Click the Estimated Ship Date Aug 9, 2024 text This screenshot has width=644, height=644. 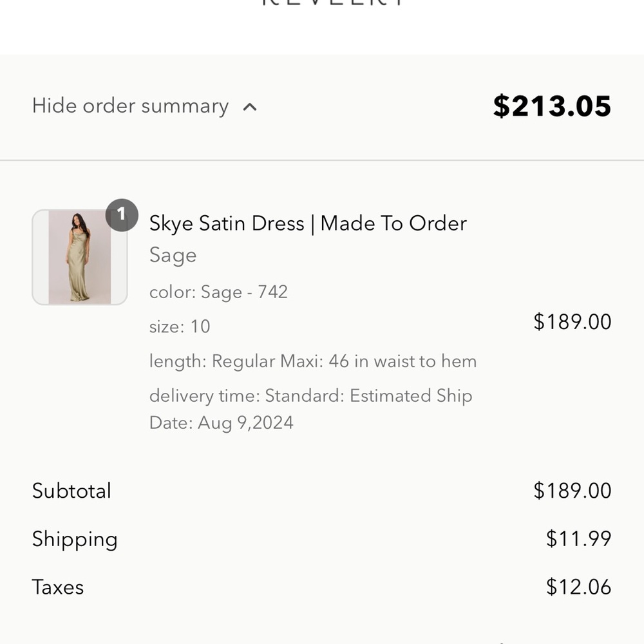click(222, 423)
